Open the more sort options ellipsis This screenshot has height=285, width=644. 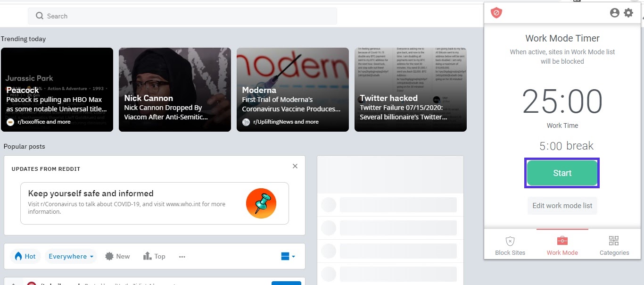(182, 257)
